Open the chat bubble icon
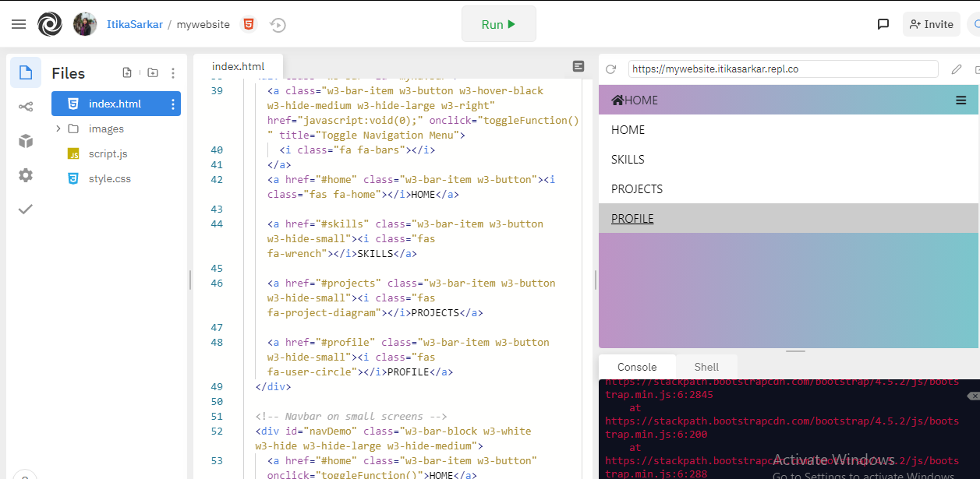The height and width of the screenshot is (479, 980). tap(883, 24)
